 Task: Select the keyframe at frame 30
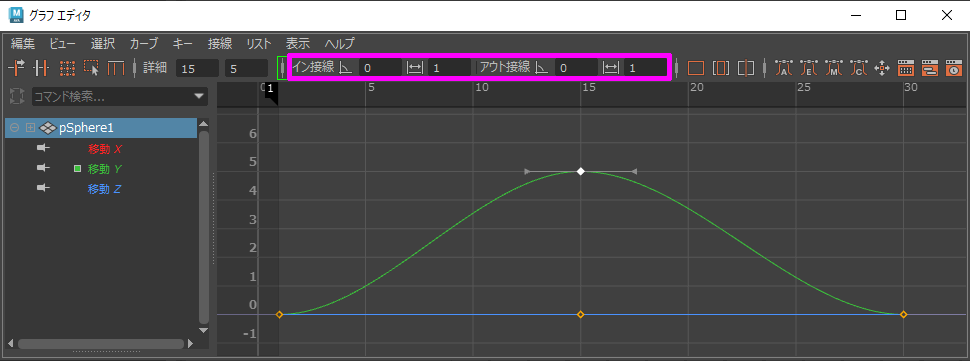tap(903, 315)
